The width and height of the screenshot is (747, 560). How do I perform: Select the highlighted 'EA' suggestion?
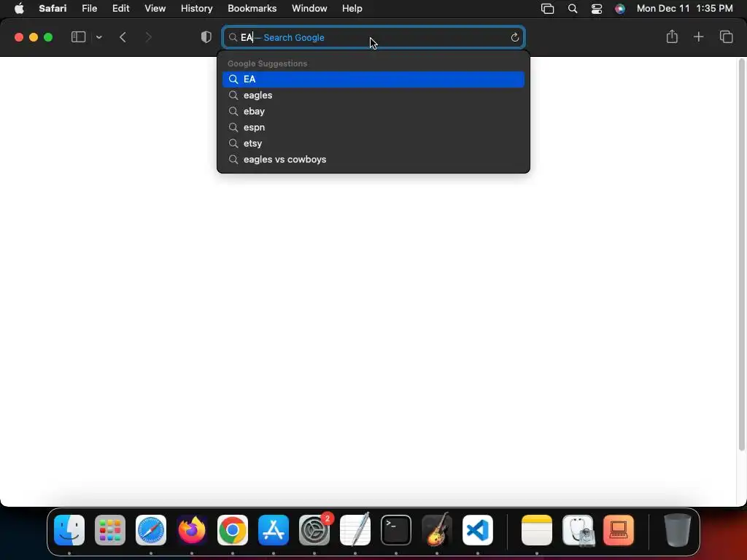pyautogui.click(x=373, y=79)
